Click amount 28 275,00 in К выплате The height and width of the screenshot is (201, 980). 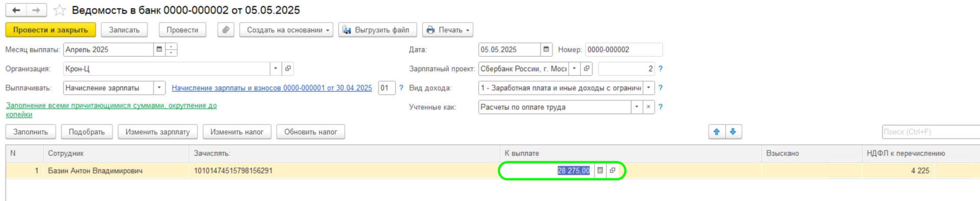[574, 171]
